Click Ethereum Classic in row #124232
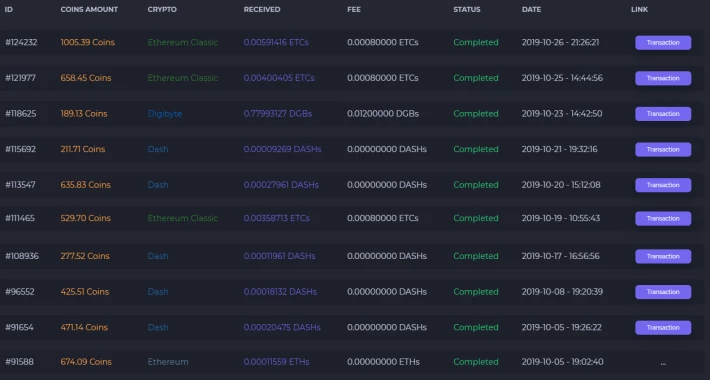Image resolution: width=710 pixels, height=380 pixels. point(182,43)
